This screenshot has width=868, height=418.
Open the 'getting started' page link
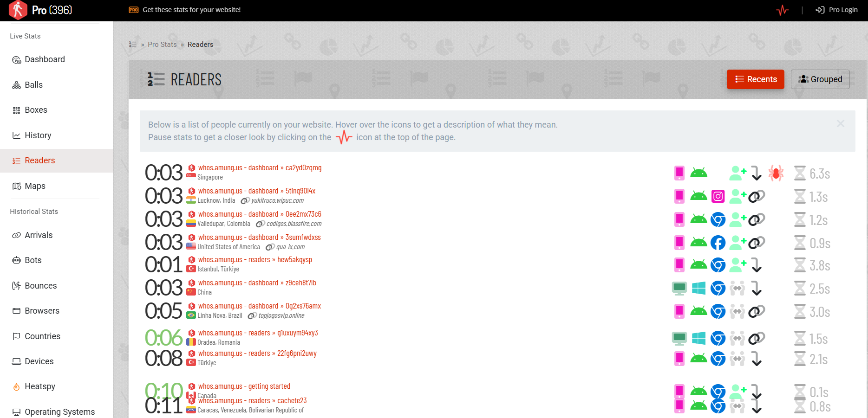coord(244,386)
